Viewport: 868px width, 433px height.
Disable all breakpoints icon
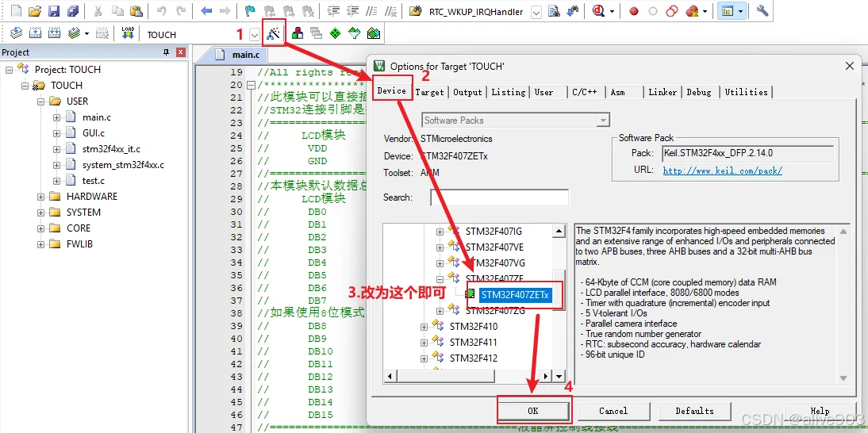tap(672, 11)
